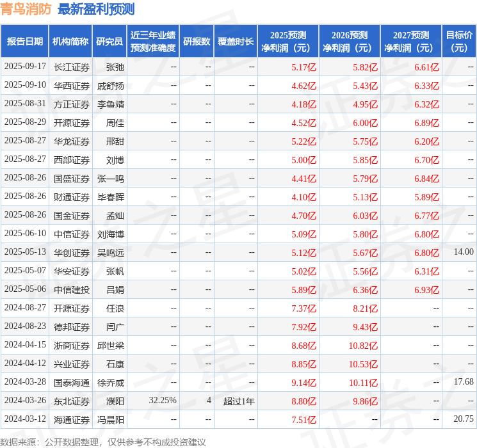
Task: Open the 长江证券 institution entry
Action: [71, 67]
